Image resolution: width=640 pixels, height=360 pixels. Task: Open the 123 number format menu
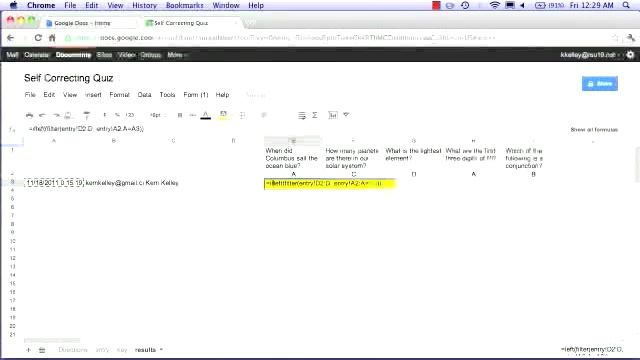130,115
